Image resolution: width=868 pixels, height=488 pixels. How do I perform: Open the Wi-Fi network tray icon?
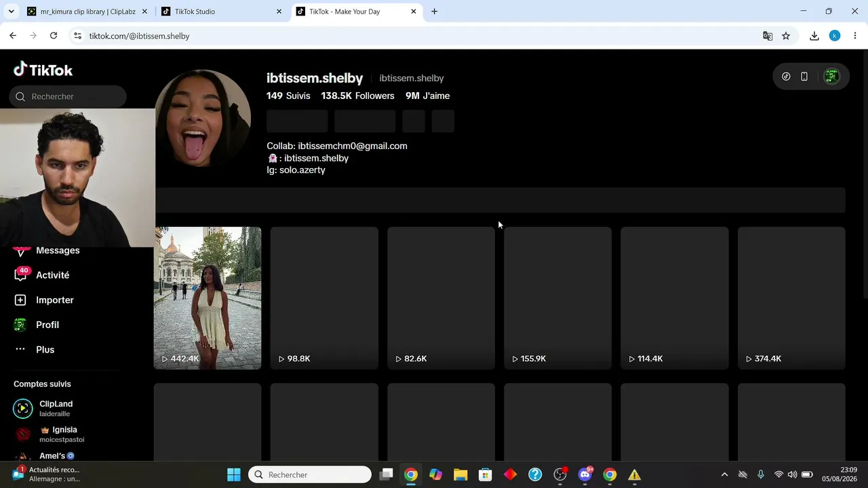tap(778, 474)
